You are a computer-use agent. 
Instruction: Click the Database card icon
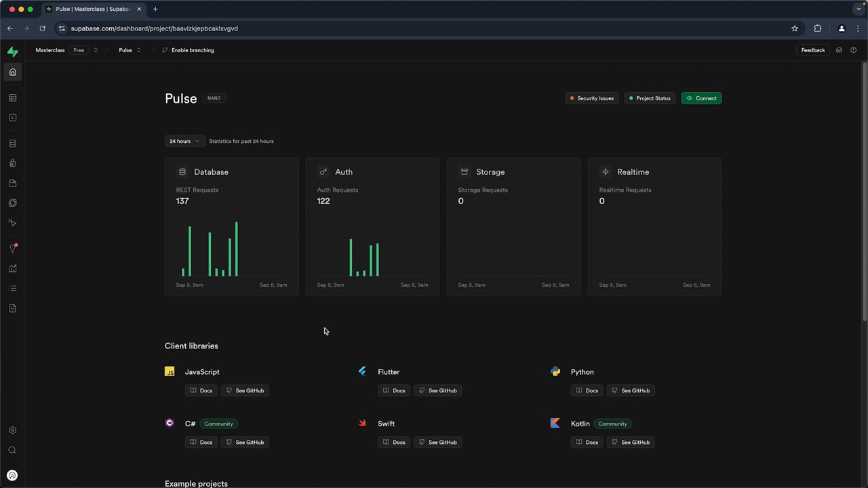(182, 172)
